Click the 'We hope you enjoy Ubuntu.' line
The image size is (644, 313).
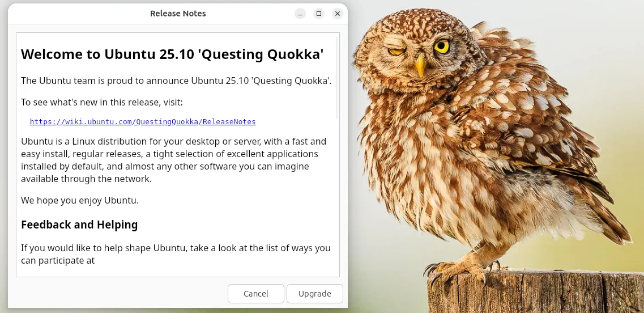click(x=80, y=201)
